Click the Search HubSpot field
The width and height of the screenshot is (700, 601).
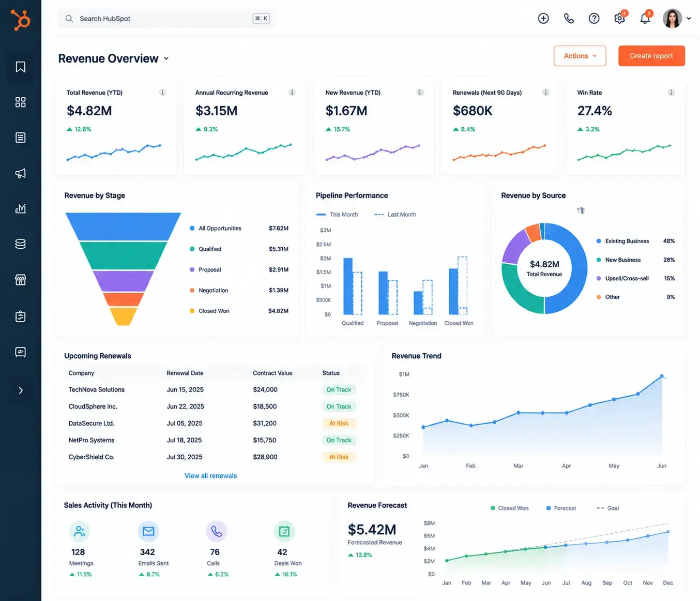[x=166, y=19]
